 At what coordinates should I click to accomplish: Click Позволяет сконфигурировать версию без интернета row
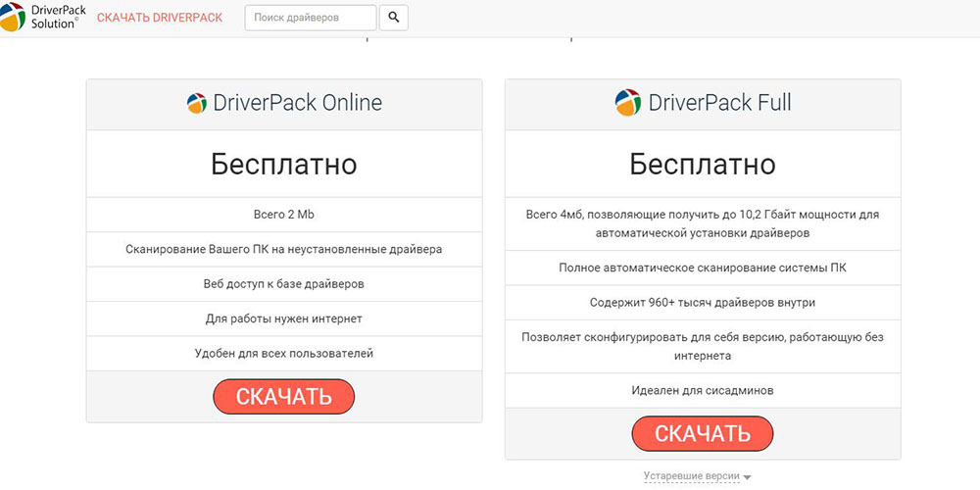tap(703, 347)
